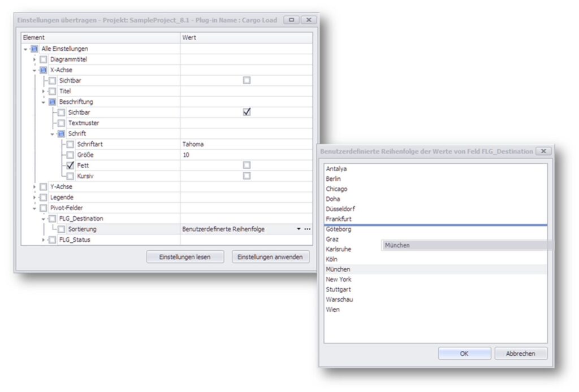
Task: Click the Wert column header
Action: coord(247,38)
